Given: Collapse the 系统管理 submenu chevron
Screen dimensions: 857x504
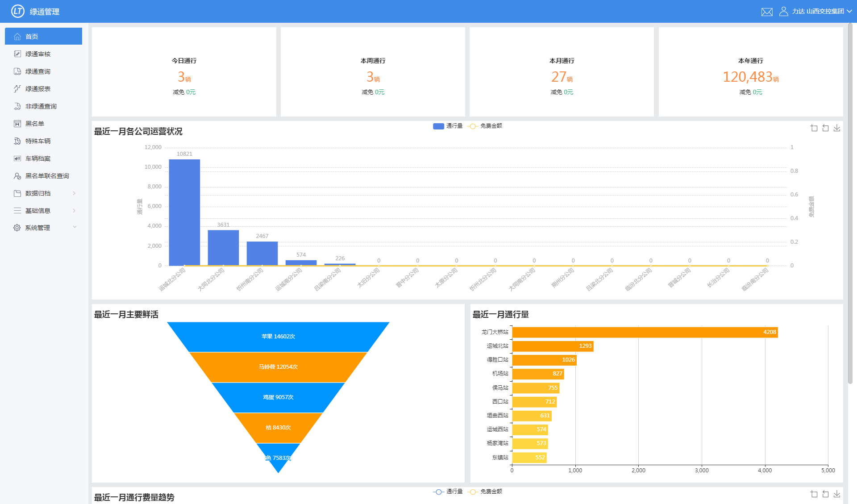Looking at the screenshot, I should pos(75,227).
